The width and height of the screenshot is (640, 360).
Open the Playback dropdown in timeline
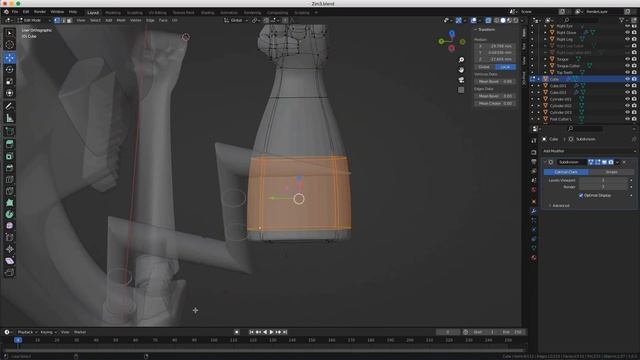[x=27, y=332]
